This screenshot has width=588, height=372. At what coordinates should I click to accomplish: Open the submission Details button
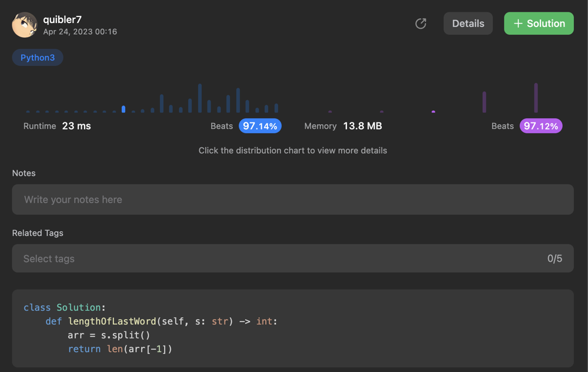(x=468, y=24)
